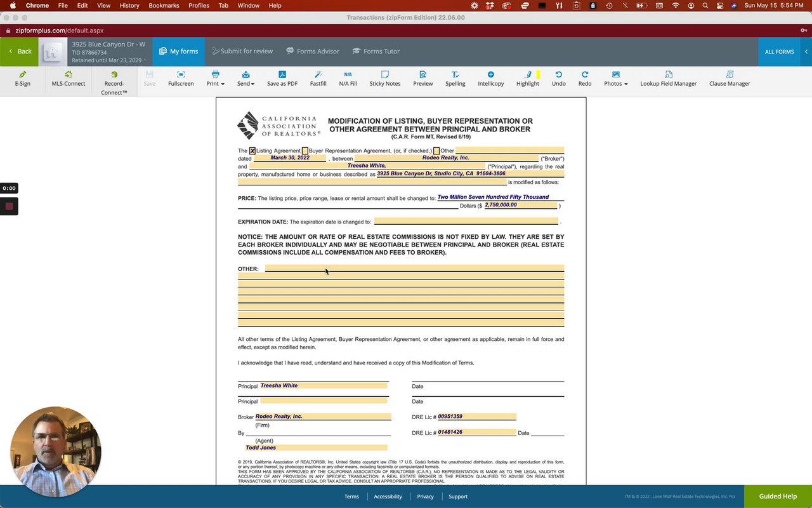Click the second Principal signature field
This screenshot has width=812, height=508.
click(324, 401)
